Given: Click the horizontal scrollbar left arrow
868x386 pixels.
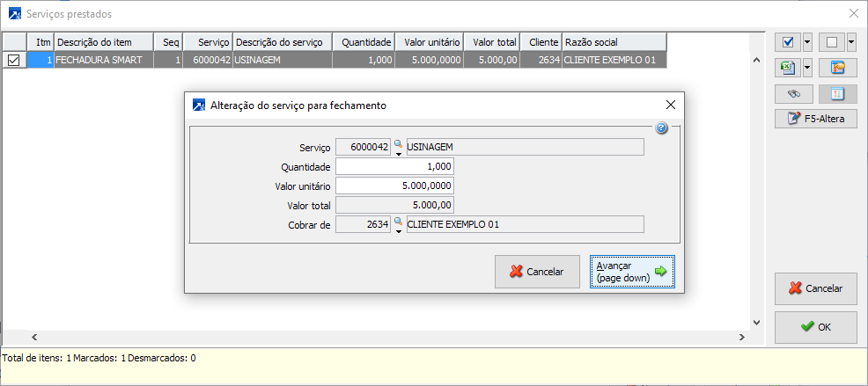Looking at the screenshot, I should 33,337.
